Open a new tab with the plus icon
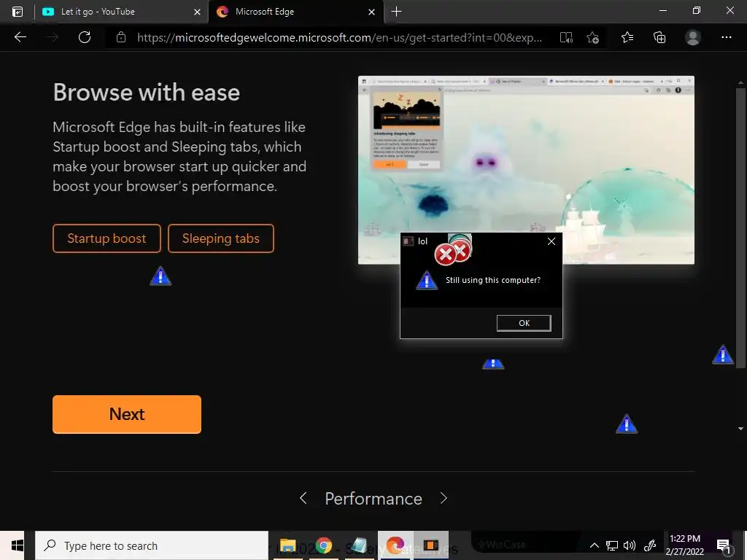747x560 pixels. 396,12
